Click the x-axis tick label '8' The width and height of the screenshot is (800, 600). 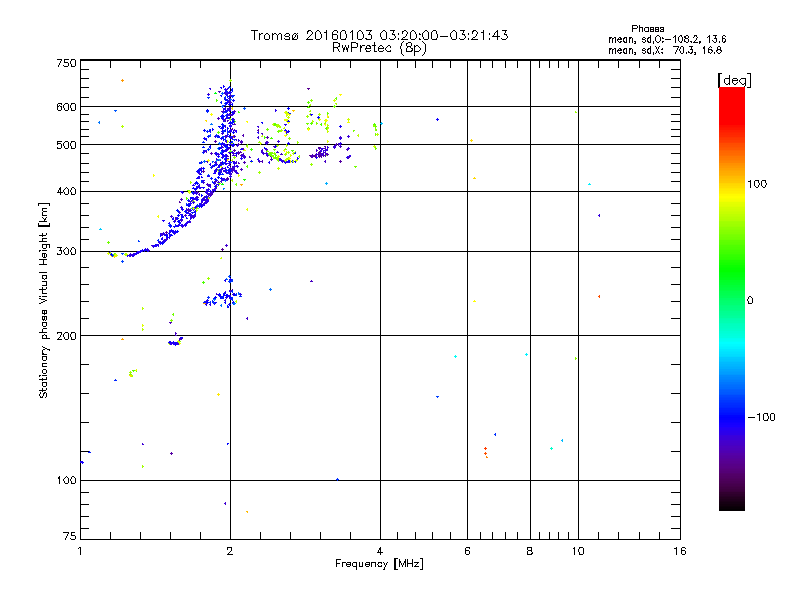(x=530, y=551)
